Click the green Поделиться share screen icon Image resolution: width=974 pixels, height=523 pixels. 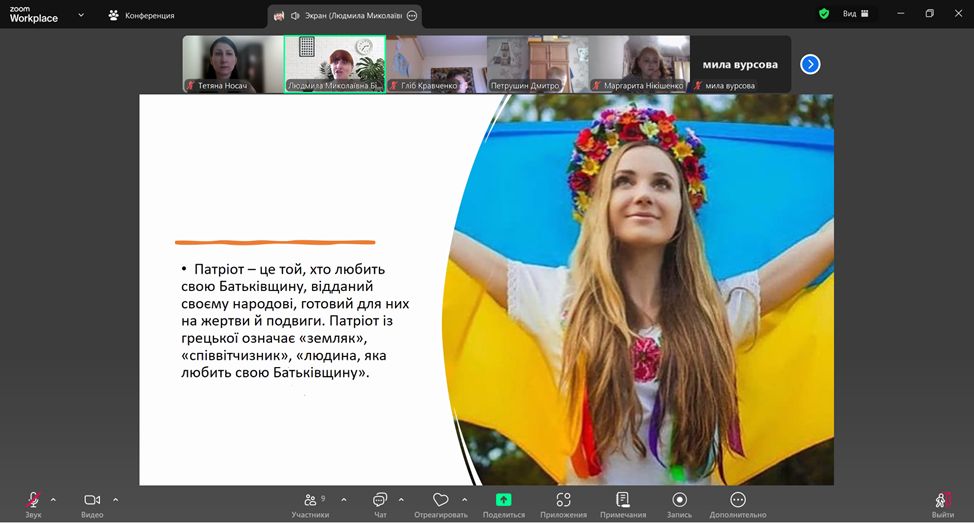tap(504, 500)
